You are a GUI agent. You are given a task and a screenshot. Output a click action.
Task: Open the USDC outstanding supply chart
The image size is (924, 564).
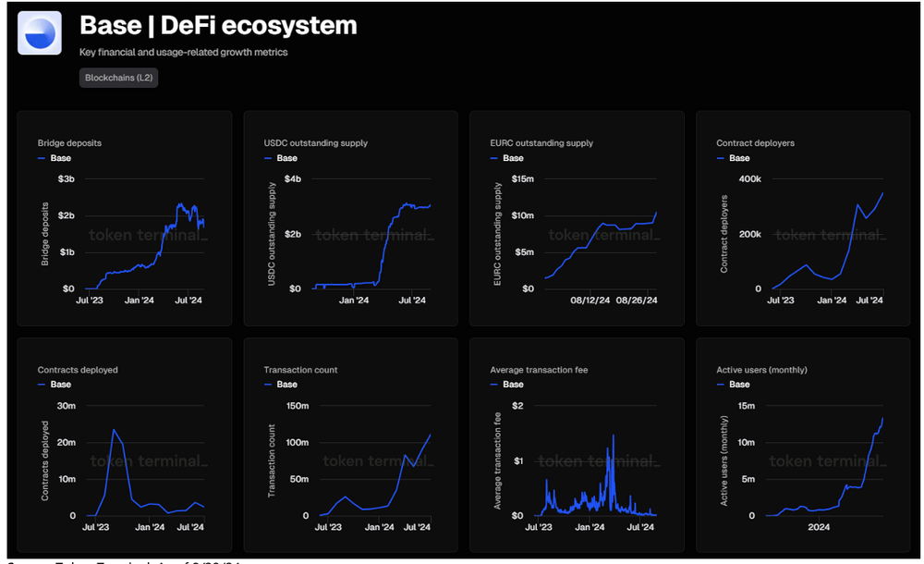[x=350, y=218]
